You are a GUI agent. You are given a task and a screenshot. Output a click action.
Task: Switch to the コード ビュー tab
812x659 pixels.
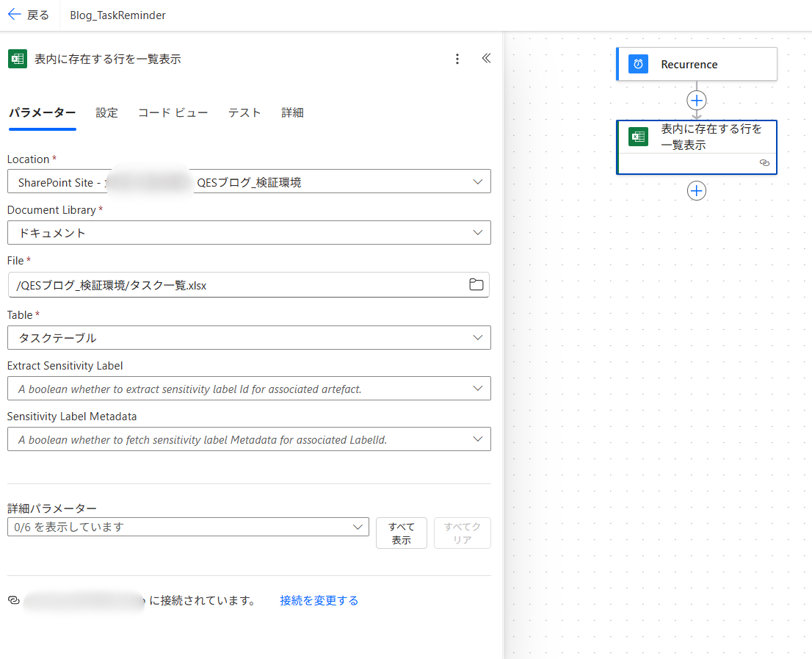[173, 112]
